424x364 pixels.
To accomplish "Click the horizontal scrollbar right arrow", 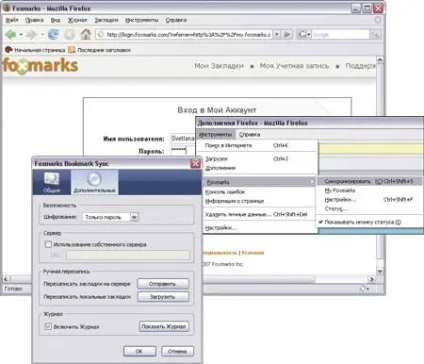I will click(372, 279).
